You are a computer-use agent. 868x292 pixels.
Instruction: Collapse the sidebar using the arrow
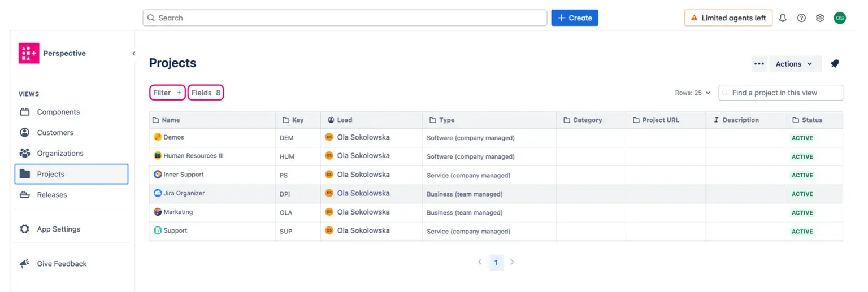134,54
